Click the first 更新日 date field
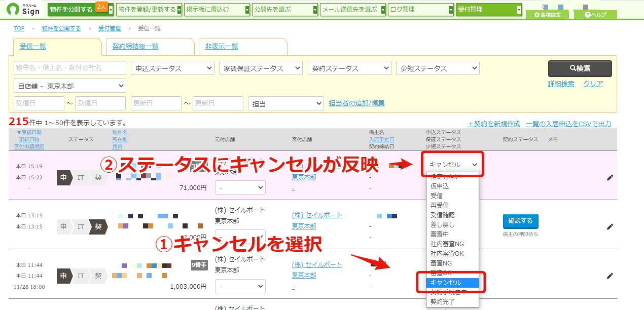The width and height of the screenshot is (644, 310). (156, 103)
